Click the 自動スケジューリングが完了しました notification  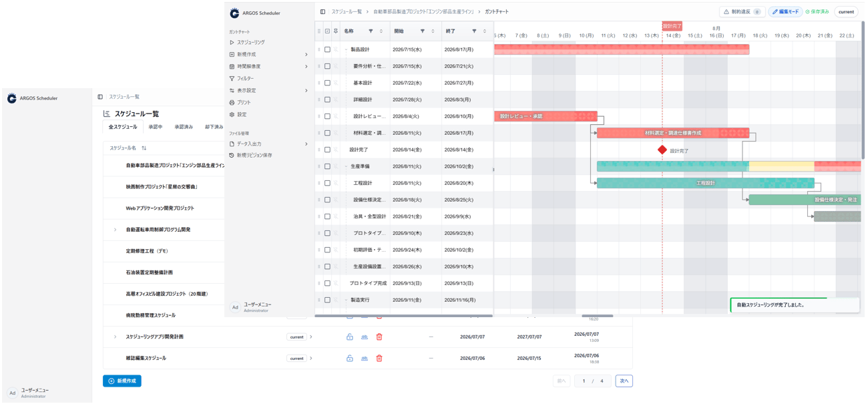click(795, 305)
